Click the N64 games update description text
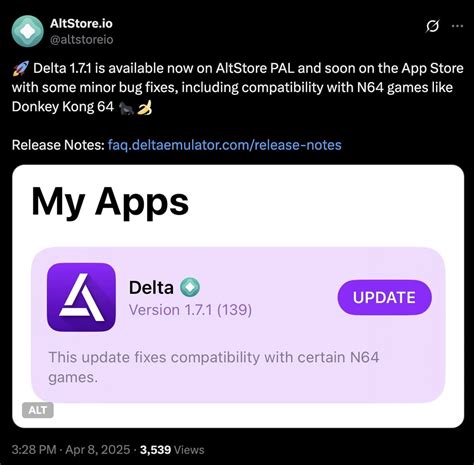 [214, 367]
